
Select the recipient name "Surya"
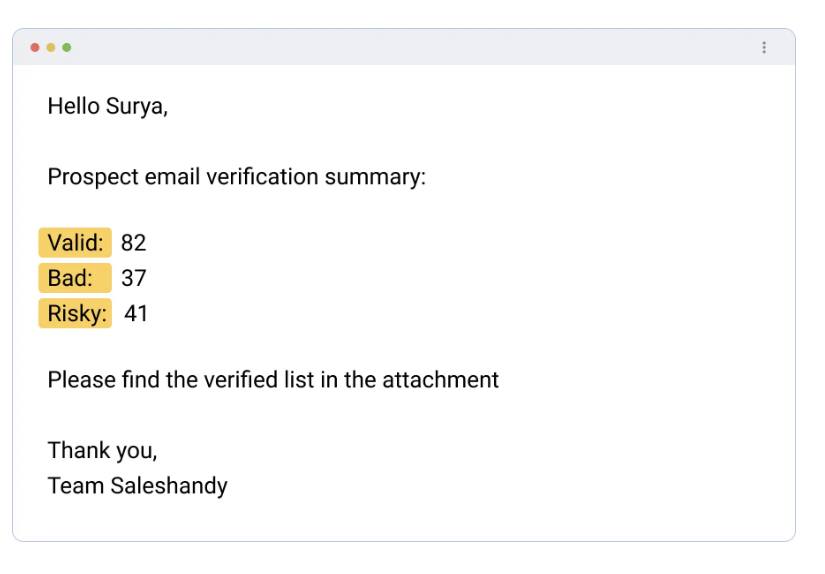134,106
